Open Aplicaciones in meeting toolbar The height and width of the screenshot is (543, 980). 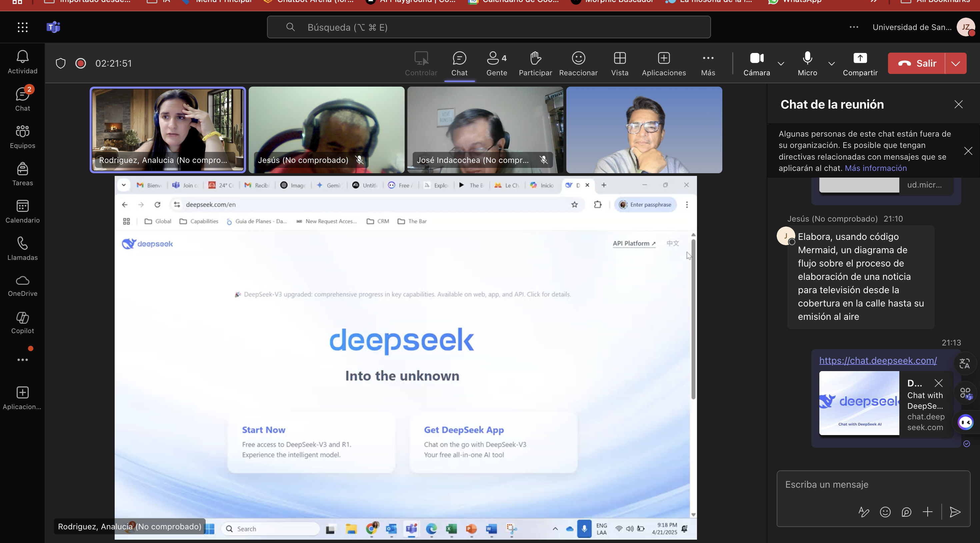click(664, 64)
